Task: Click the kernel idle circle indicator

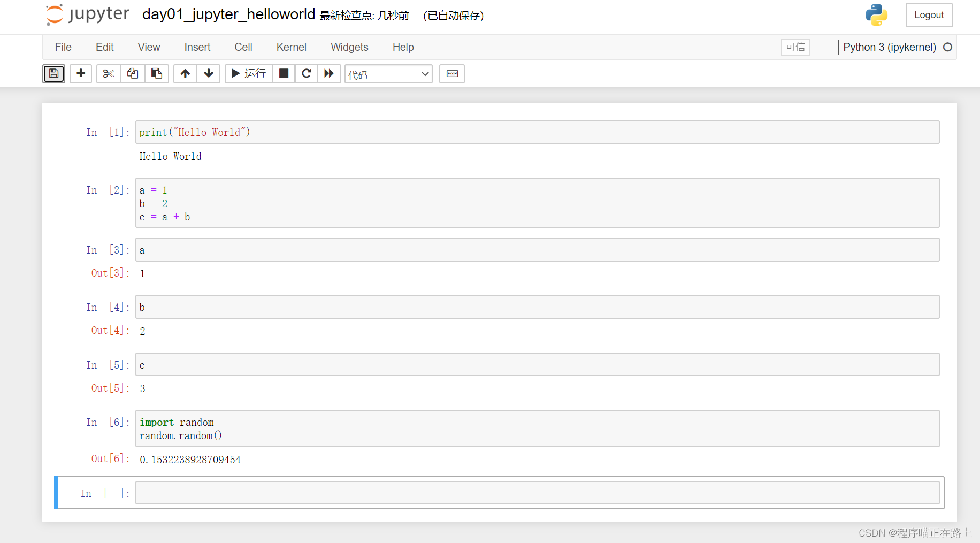Action: pyautogui.click(x=947, y=47)
